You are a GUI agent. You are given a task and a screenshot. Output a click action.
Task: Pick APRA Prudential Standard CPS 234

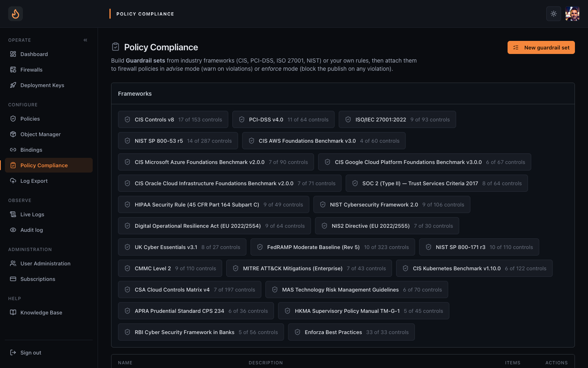click(196, 311)
